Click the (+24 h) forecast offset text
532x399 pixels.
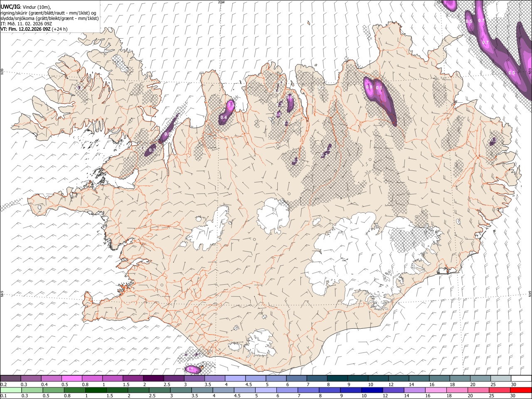tap(60, 29)
